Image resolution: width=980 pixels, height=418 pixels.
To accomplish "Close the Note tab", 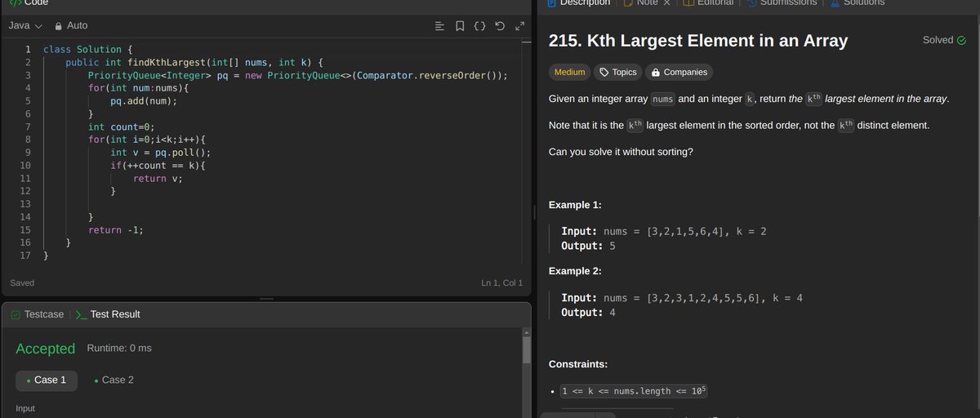I will (x=666, y=3).
